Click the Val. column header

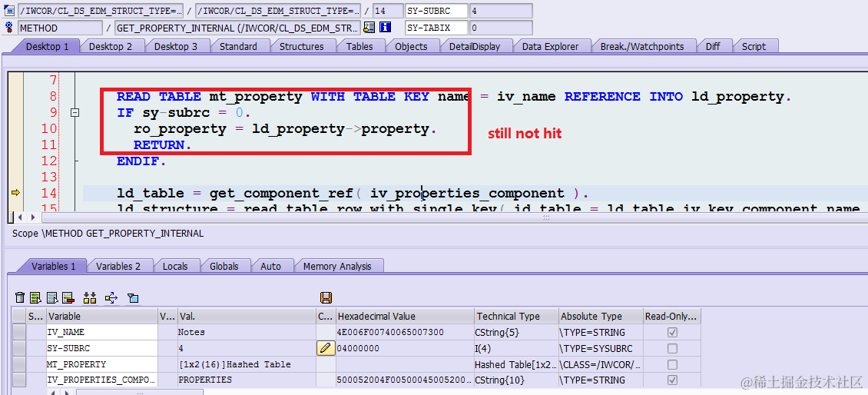247,317
